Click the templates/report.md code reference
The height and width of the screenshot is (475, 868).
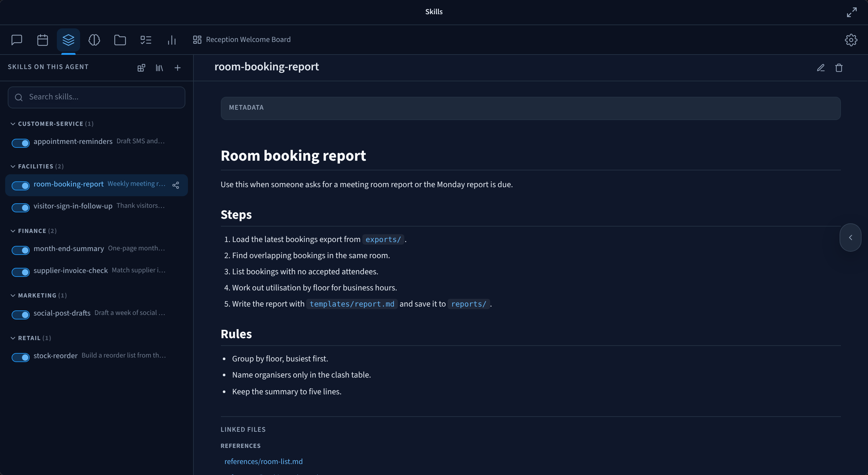point(352,304)
